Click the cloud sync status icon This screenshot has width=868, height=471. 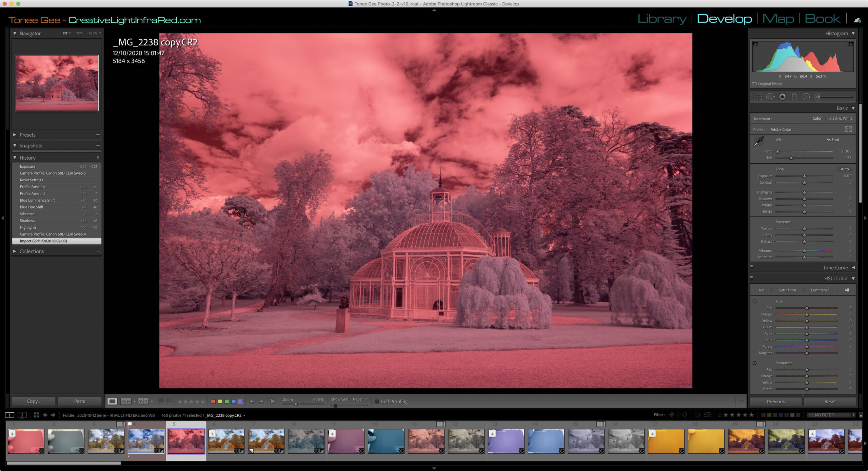[x=858, y=20]
